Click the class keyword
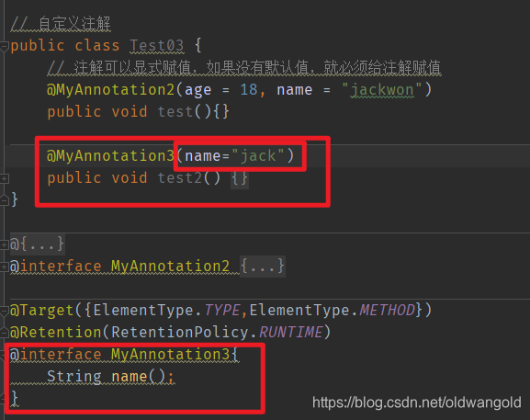This screenshot has width=530, height=420. (x=97, y=46)
